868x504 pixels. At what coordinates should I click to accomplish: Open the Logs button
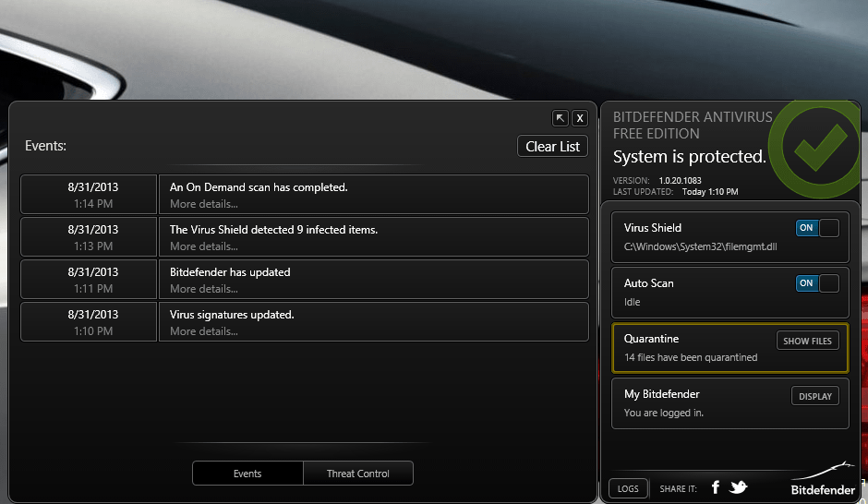tap(628, 488)
